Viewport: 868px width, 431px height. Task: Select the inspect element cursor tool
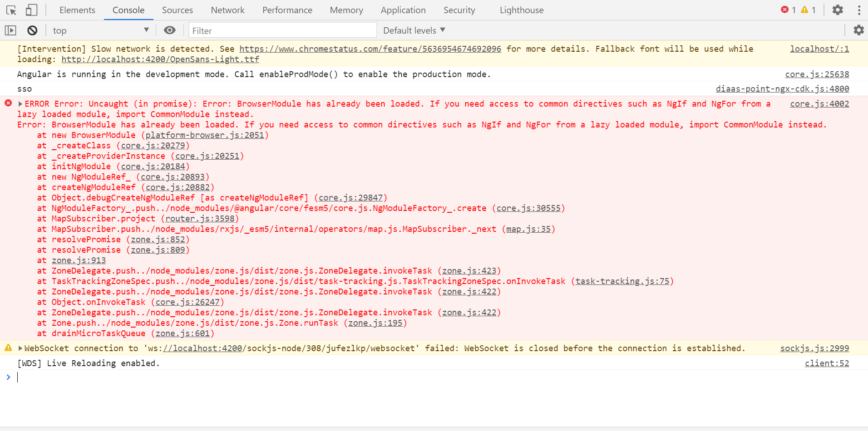[11, 10]
